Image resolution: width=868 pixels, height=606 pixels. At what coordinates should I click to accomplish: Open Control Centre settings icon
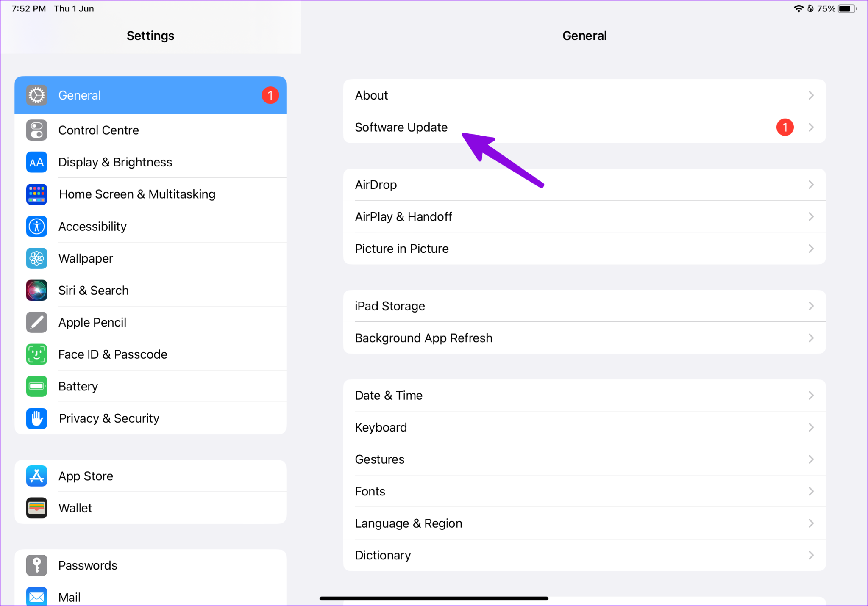(36, 130)
